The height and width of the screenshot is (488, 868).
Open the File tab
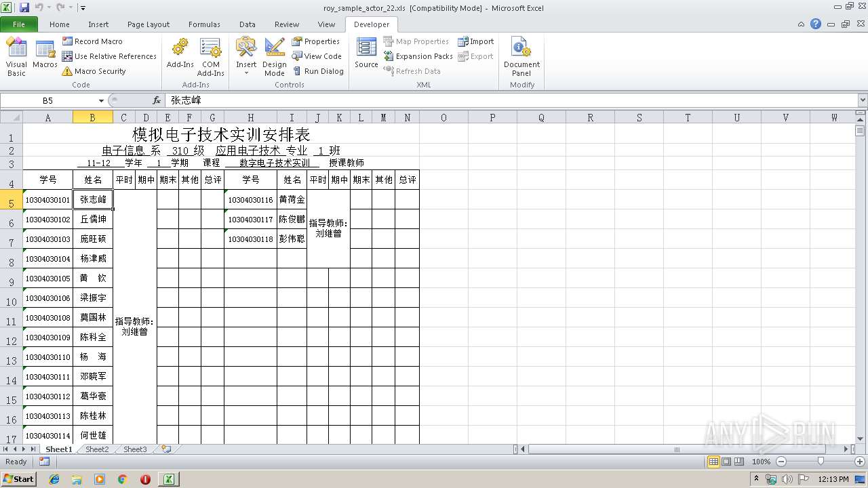[x=19, y=24]
